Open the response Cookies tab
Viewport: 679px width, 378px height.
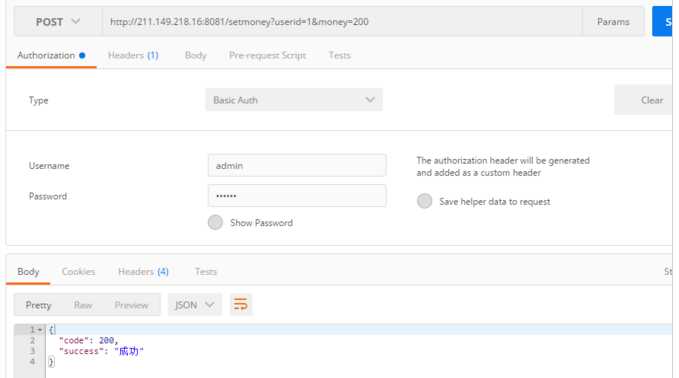78,271
